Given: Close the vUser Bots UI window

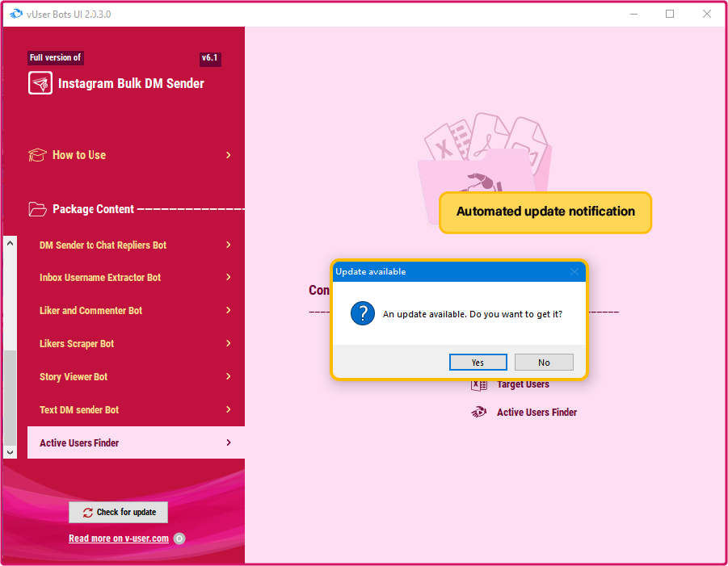Looking at the screenshot, I should tap(707, 14).
